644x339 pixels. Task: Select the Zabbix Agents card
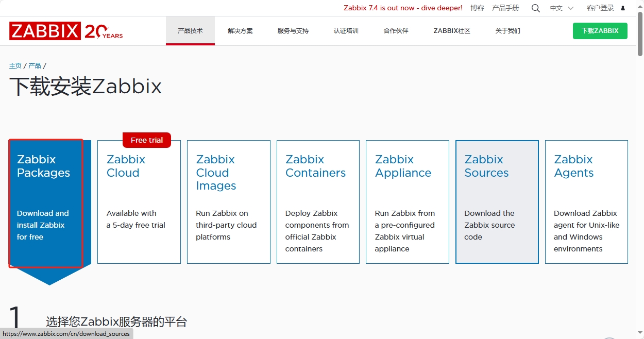586,202
